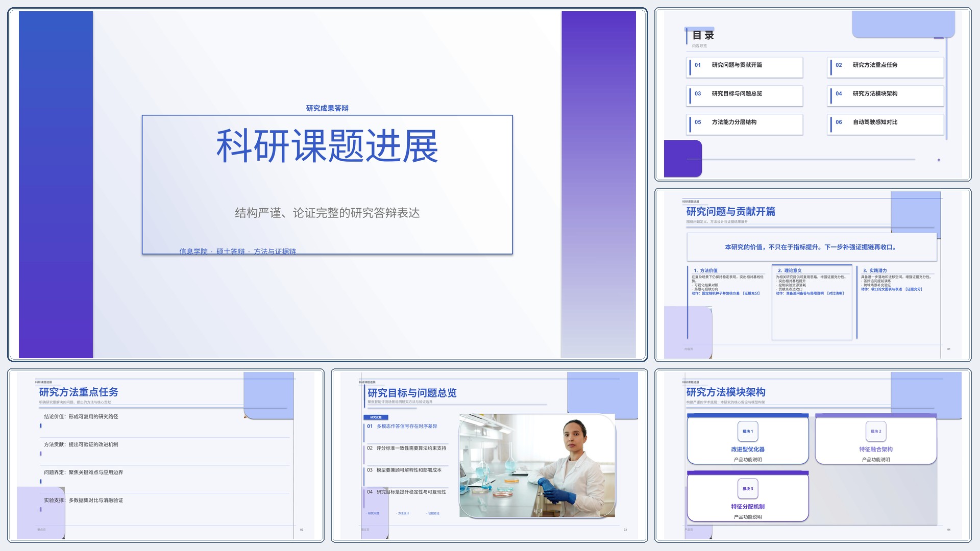Image resolution: width=980 pixels, height=551 pixels.
Task: Open the 研究问题与贡献开篇 slide thumbnail
Action: click(x=813, y=275)
